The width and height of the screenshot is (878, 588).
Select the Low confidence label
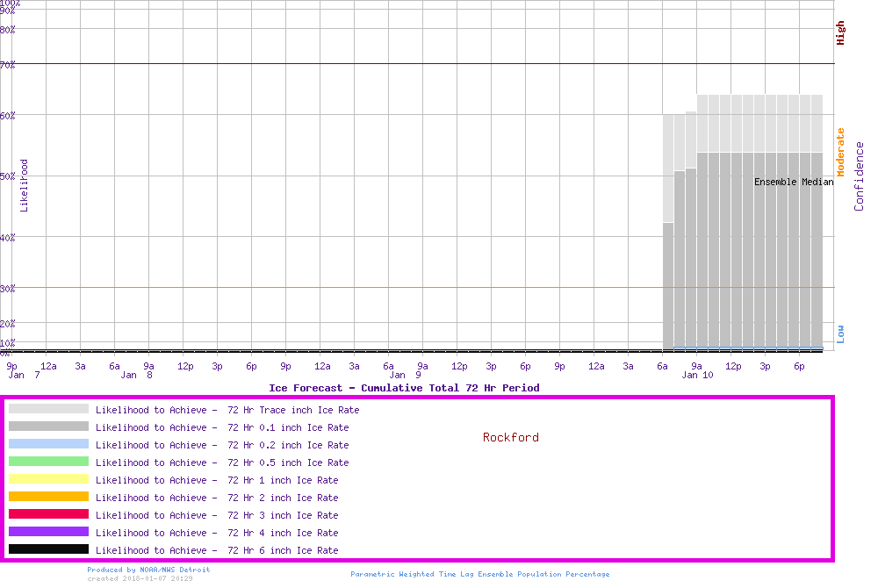coord(840,333)
